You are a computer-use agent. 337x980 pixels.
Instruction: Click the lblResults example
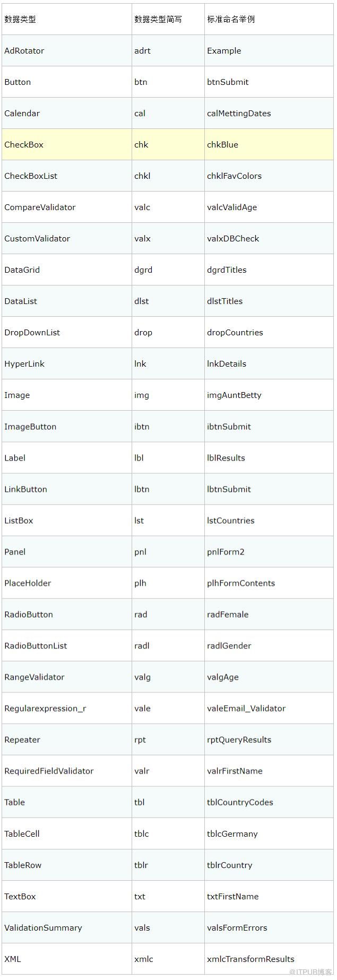tap(226, 457)
